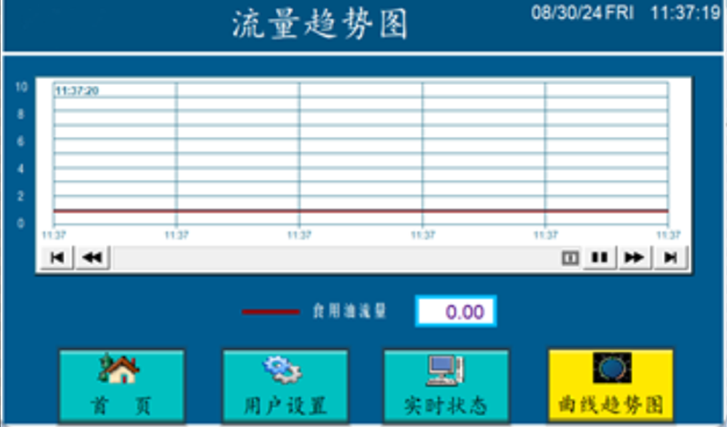This screenshot has height=427, width=727.
Task: Click the 11:37:20 timestamp in the chart
Action: (77, 90)
